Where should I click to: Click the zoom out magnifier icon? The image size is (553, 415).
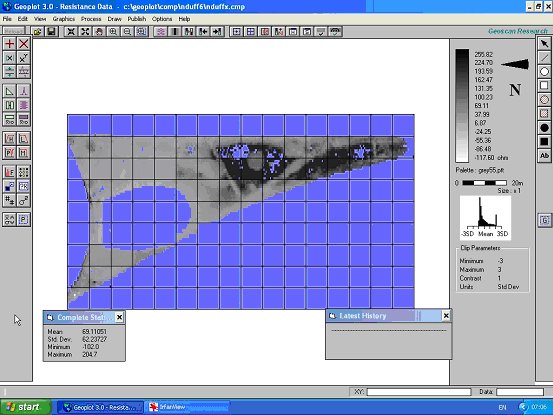click(x=127, y=32)
